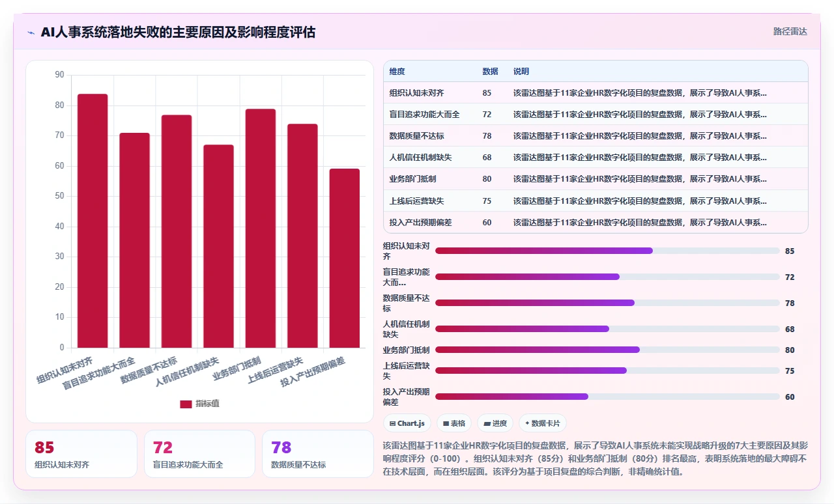Click the 数据质量不达标 bar in the chart
The height and width of the screenshot is (504, 834).
pos(177,231)
